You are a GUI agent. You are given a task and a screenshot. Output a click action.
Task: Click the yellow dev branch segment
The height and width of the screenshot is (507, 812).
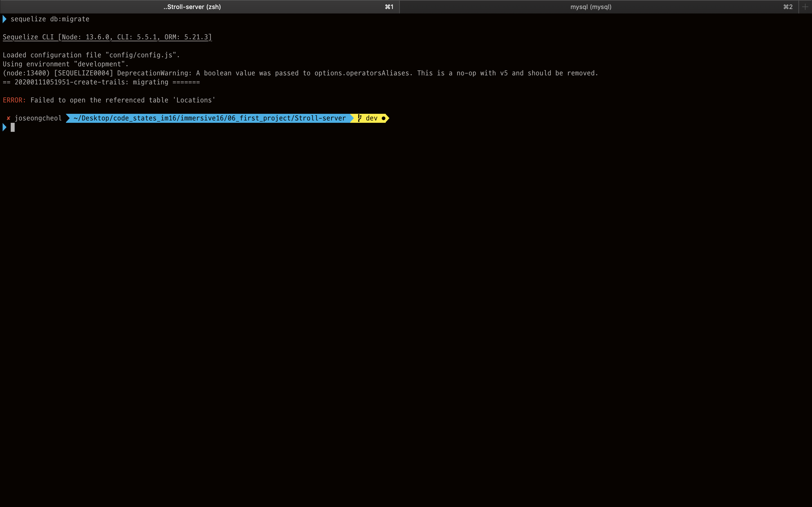click(x=371, y=118)
